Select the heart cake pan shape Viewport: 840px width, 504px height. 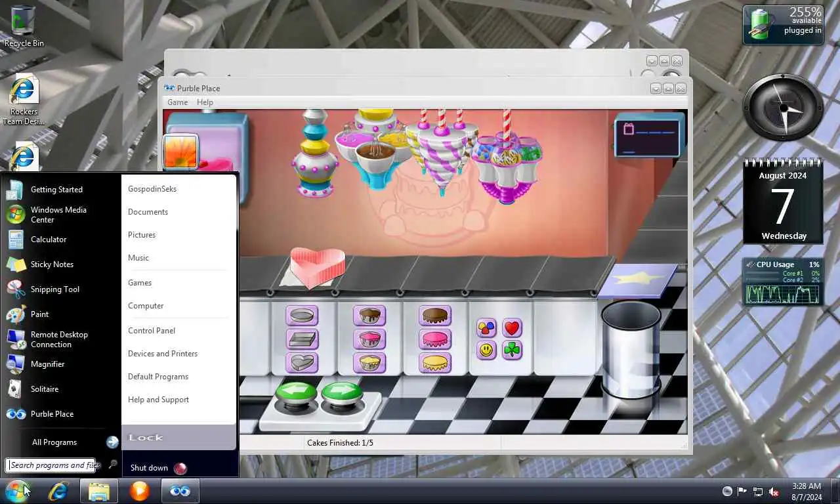(x=302, y=363)
